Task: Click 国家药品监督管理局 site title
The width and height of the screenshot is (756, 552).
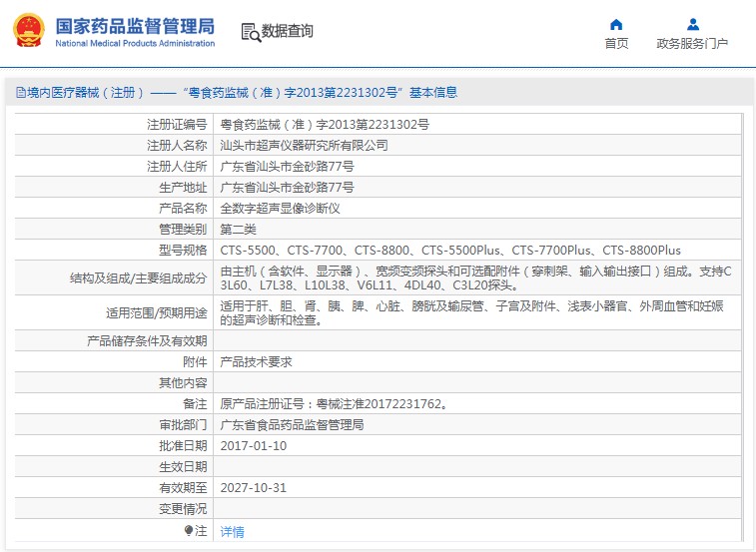Action: click(135, 26)
